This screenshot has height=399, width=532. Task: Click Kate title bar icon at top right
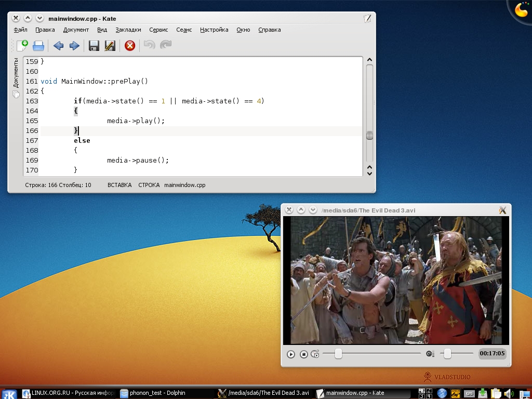coord(367,19)
